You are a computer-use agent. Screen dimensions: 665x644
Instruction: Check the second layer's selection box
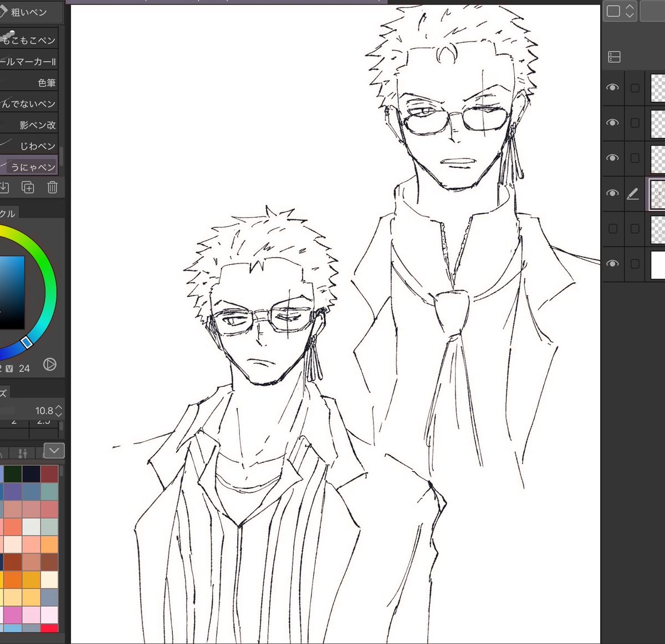tap(635, 123)
